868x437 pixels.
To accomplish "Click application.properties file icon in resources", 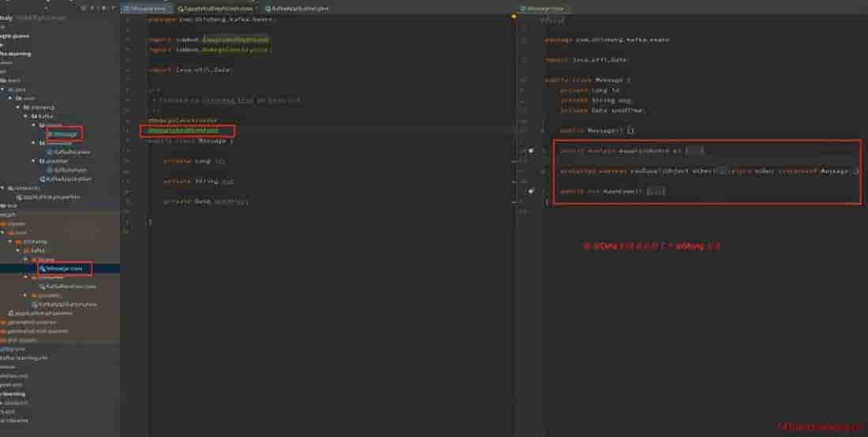I will [20, 197].
